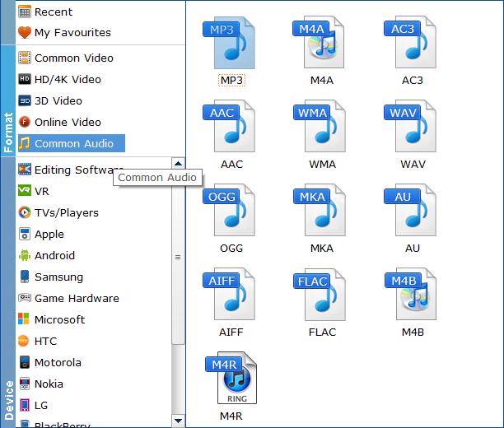Screen dimensions: 504x428
Task: Click the M4R text label
Action: (231, 416)
